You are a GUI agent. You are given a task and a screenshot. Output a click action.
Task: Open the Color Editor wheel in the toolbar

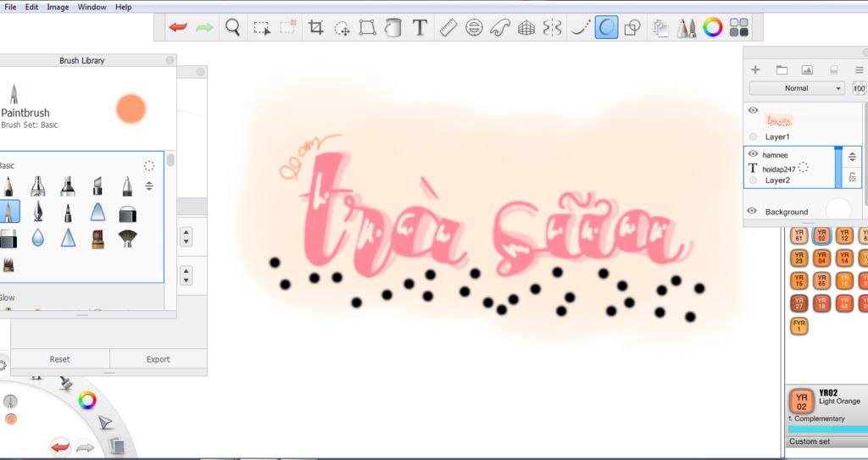tap(713, 27)
